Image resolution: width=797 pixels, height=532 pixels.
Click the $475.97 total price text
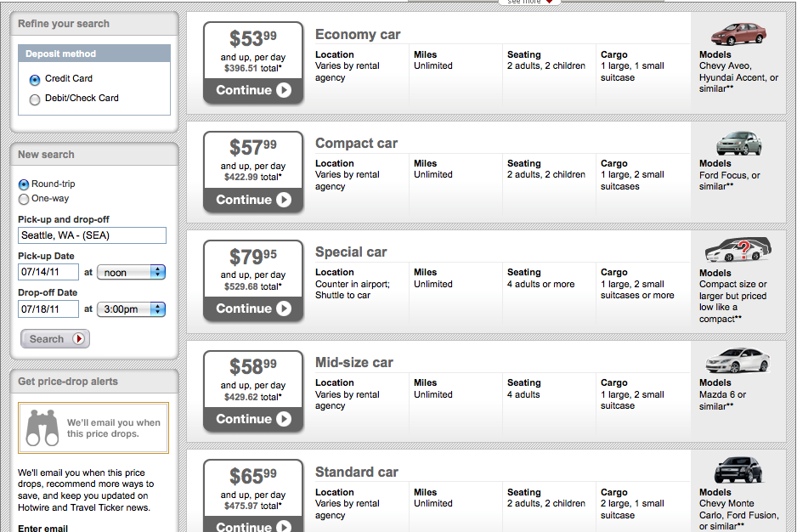(x=252, y=506)
